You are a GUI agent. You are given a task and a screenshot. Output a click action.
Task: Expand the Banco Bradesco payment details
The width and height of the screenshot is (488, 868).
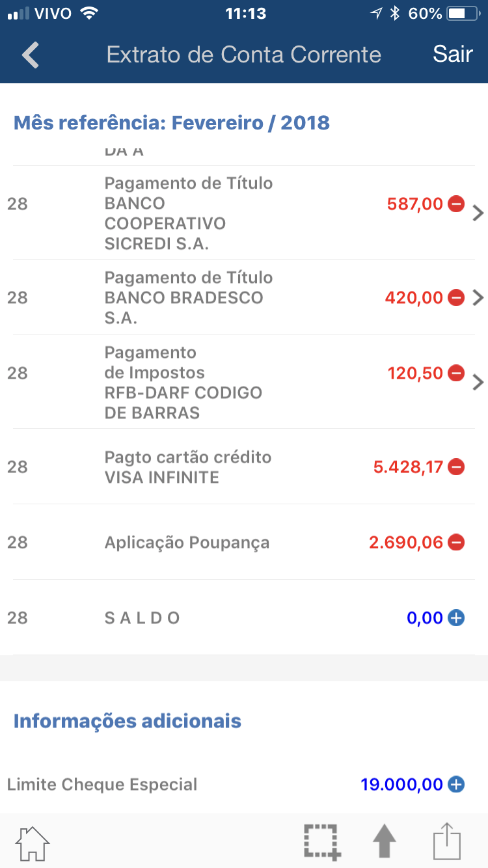pyautogui.click(x=478, y=298)
